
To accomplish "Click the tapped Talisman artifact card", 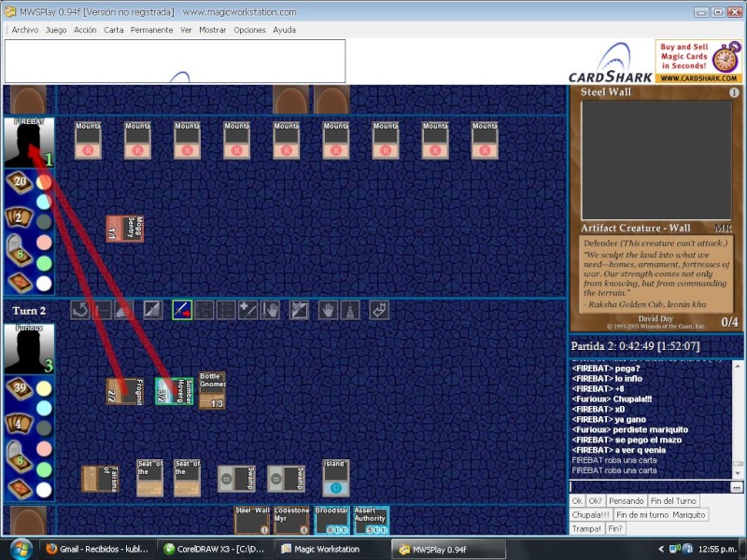I will point(100,479).
